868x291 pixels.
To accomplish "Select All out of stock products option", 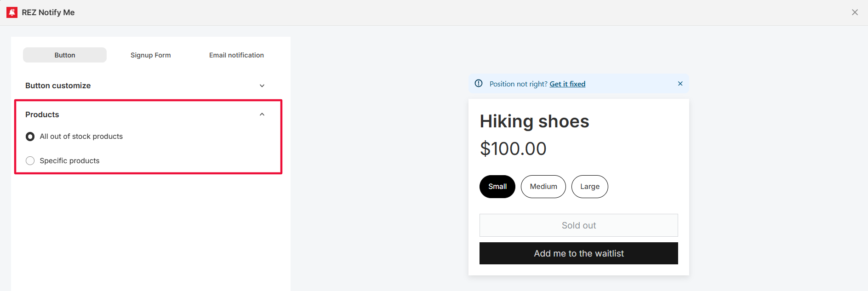I will tap(30, 137).
